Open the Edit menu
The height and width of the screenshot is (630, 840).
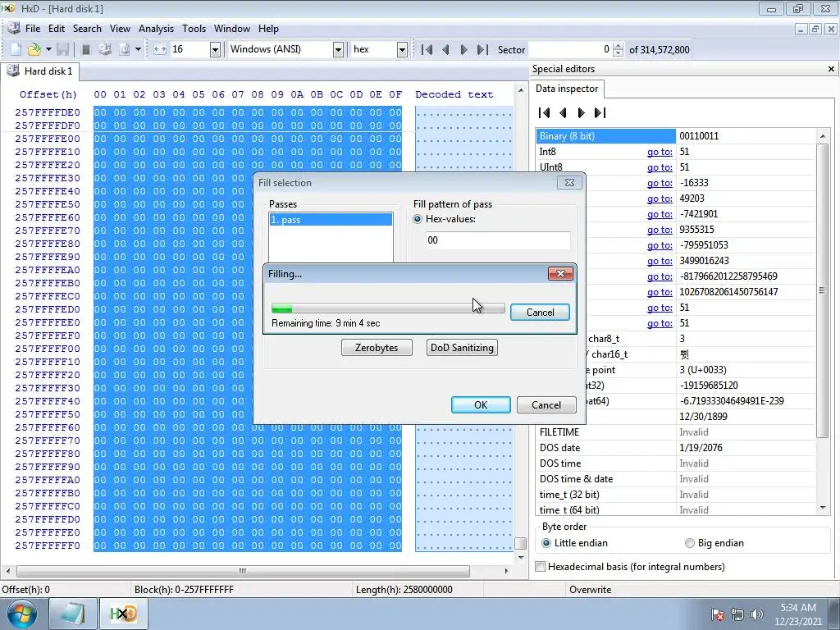[57, 29]
